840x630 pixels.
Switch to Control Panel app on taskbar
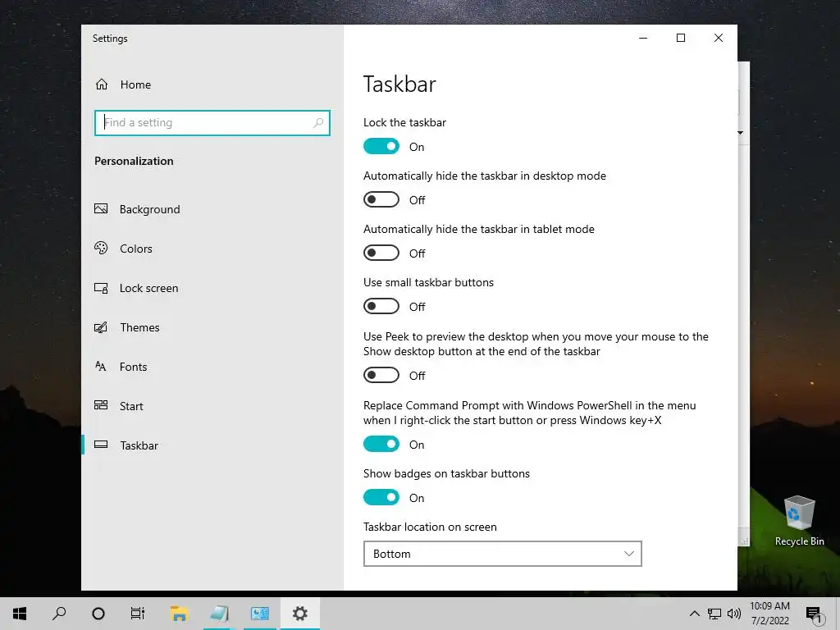(x=260, y=614)
